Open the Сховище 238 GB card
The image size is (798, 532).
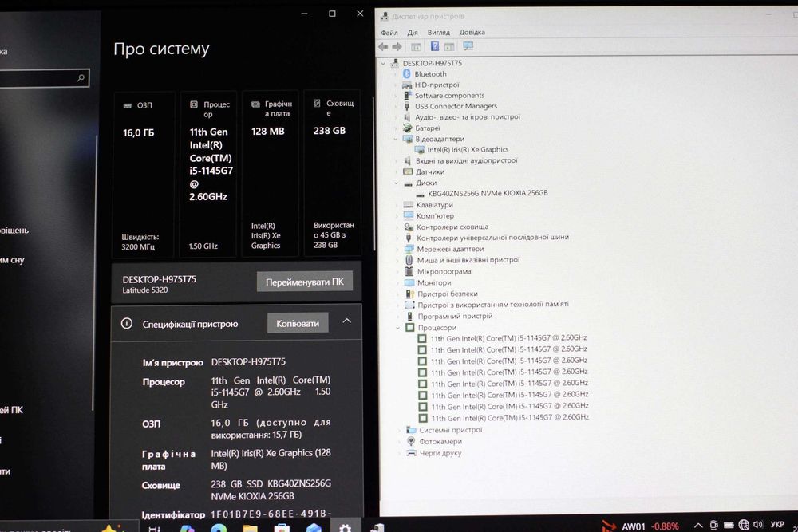[332, 173]
